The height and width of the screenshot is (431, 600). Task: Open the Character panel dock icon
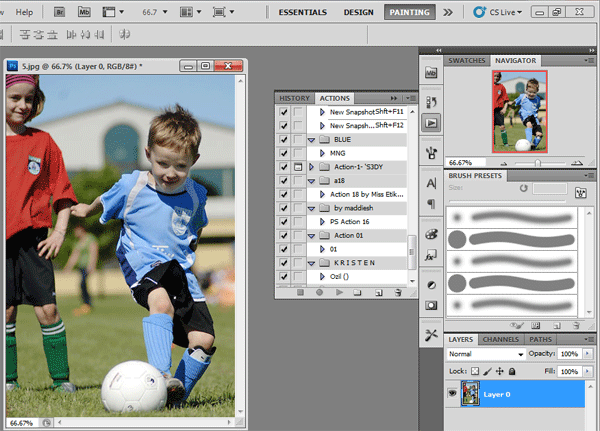[432, 184]
